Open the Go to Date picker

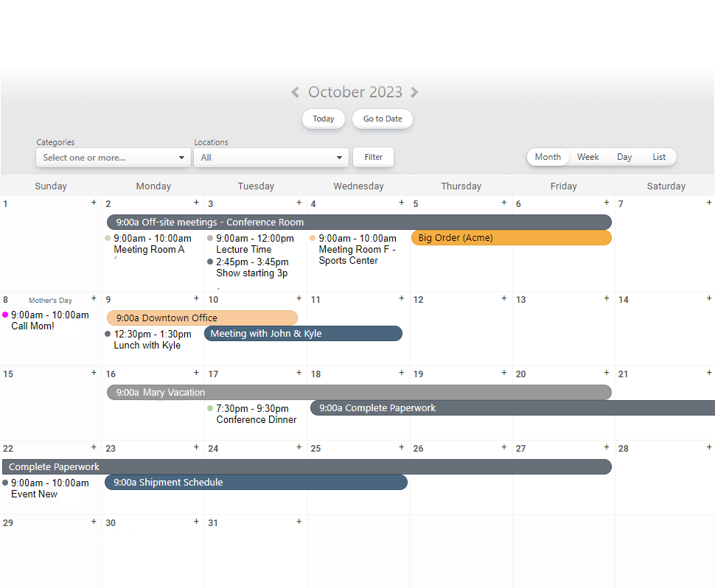click(383, 119)
